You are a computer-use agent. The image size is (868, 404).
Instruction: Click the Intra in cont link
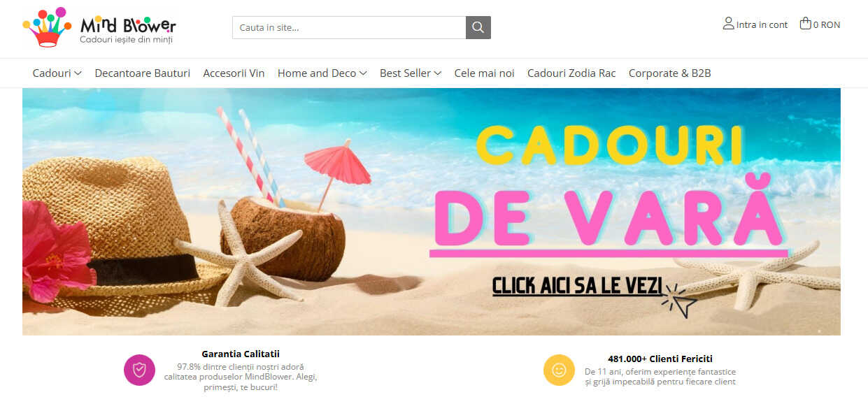point(762,24)
